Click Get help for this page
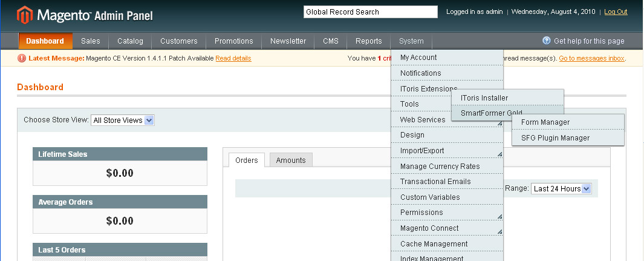Screen dimensions: 644x261 589,41
